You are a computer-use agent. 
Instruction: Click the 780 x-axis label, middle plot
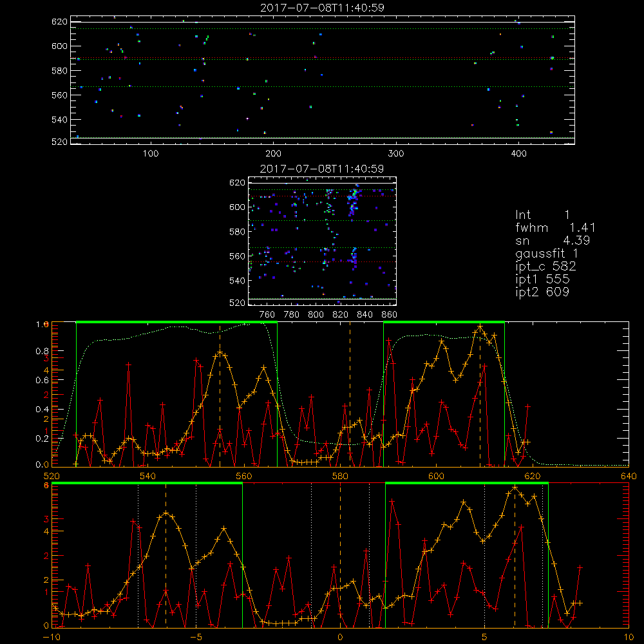click(x=292, y=315)
